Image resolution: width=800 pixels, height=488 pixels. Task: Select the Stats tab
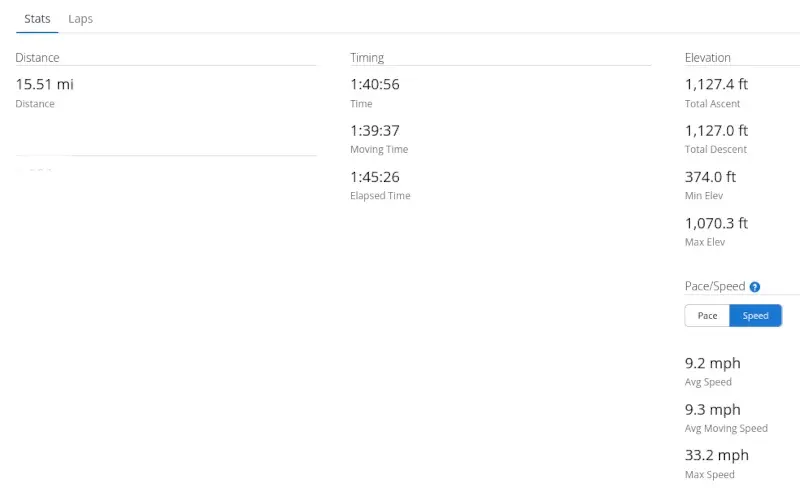click(x=37, y=19)
